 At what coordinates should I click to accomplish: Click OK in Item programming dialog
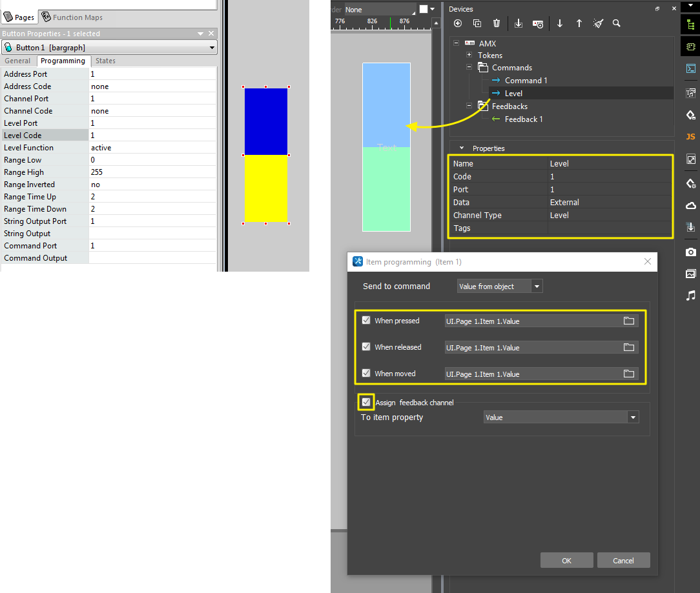pos(566,560)
